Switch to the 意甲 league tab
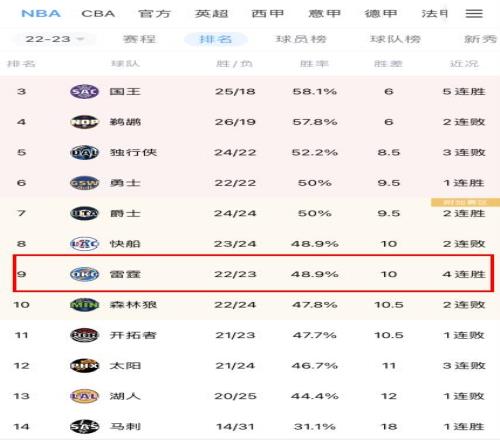This screenshot has width=500, height=440. (324, 14)
